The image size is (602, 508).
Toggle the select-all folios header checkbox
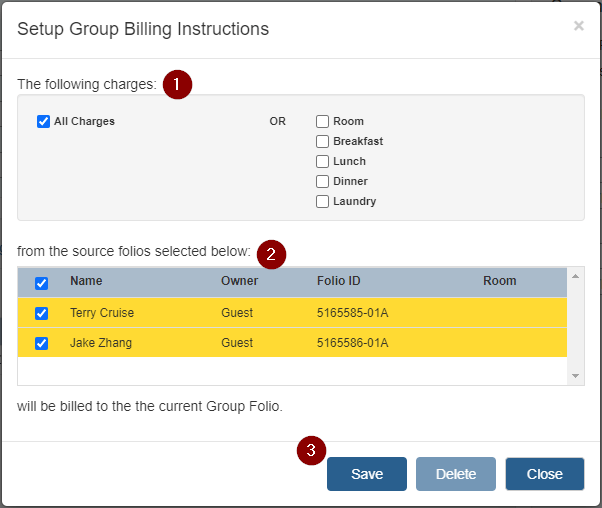pyautogui.click(x=41, y=283)
